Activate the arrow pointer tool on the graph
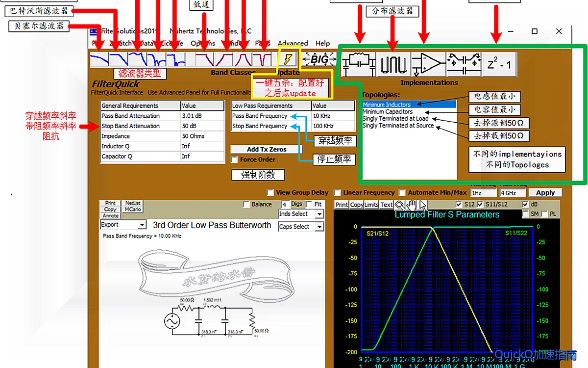588x368 pixels. 422,205
